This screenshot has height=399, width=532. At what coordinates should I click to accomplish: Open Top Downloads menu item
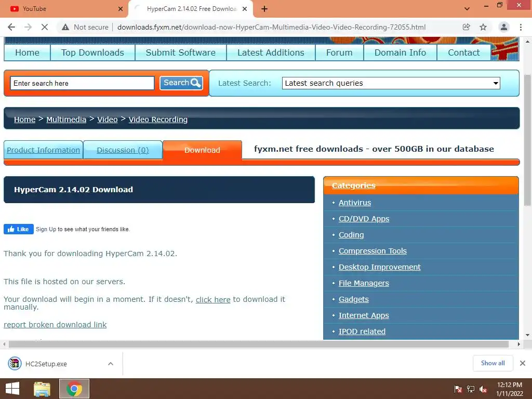tap(92, 52)
